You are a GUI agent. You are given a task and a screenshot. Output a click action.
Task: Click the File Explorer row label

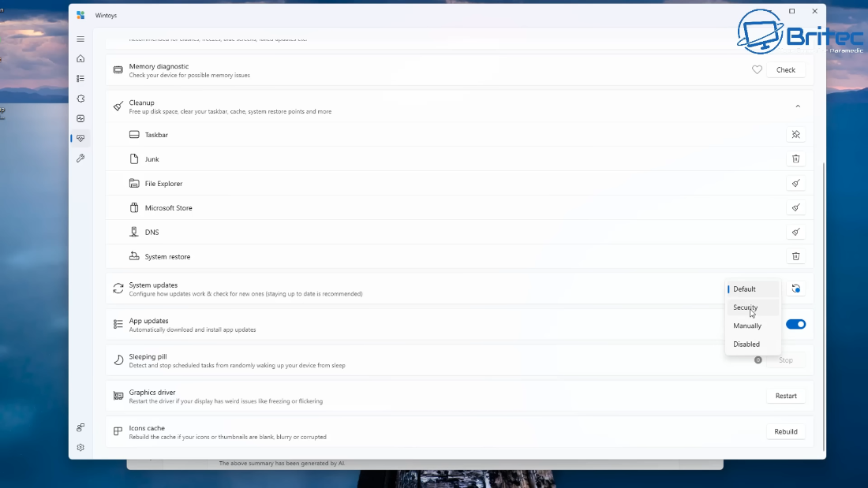163,184
